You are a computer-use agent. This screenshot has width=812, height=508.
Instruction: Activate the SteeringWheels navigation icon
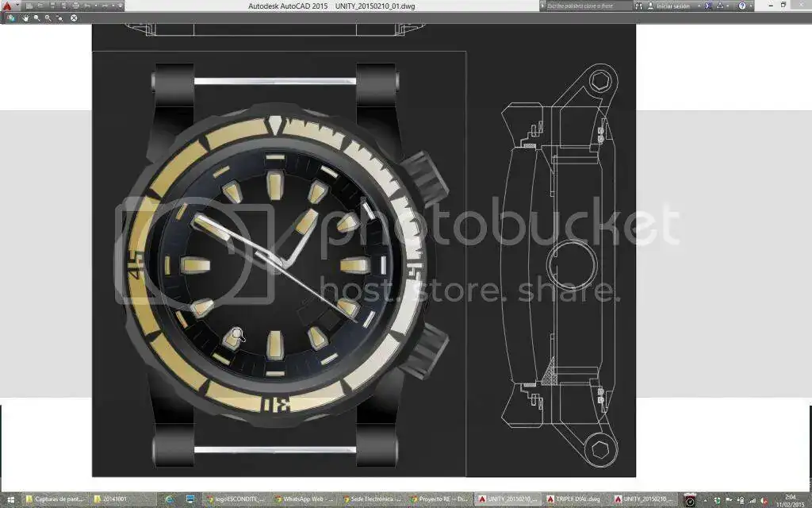tap(11, 17)
